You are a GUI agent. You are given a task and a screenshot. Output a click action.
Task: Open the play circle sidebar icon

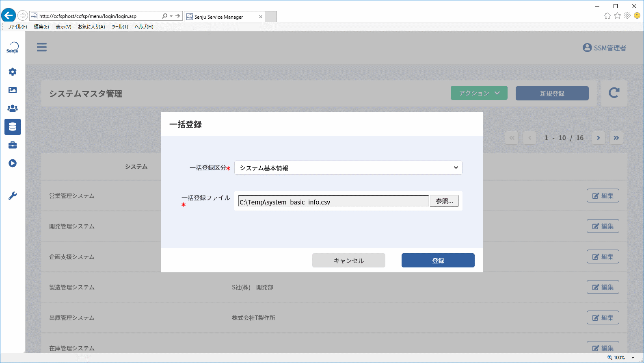(13, 163)
